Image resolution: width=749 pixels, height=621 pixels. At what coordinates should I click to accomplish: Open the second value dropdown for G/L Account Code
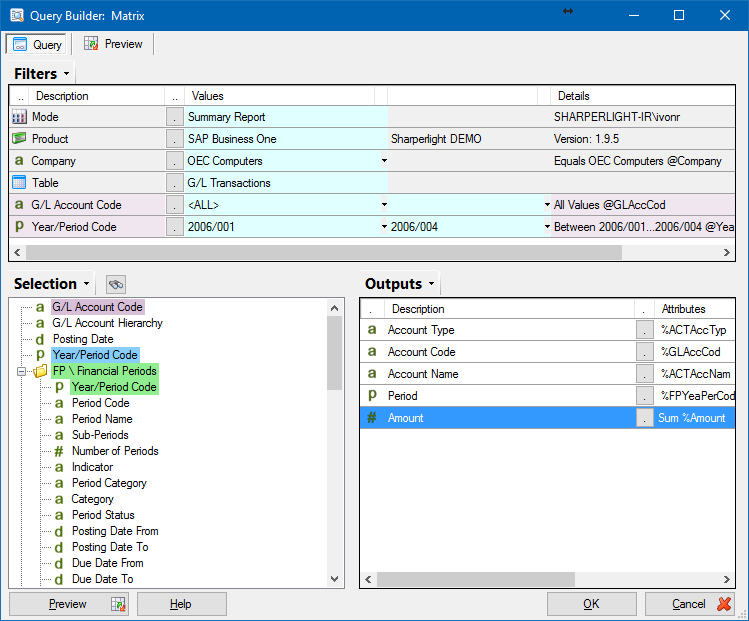click(x=547, y=205)
